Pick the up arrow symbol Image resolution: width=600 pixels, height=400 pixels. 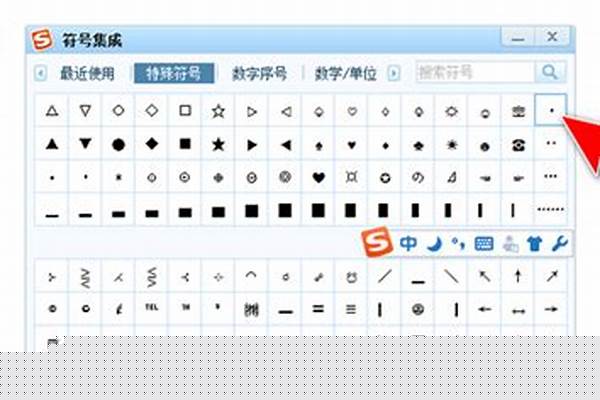[518, 276]
